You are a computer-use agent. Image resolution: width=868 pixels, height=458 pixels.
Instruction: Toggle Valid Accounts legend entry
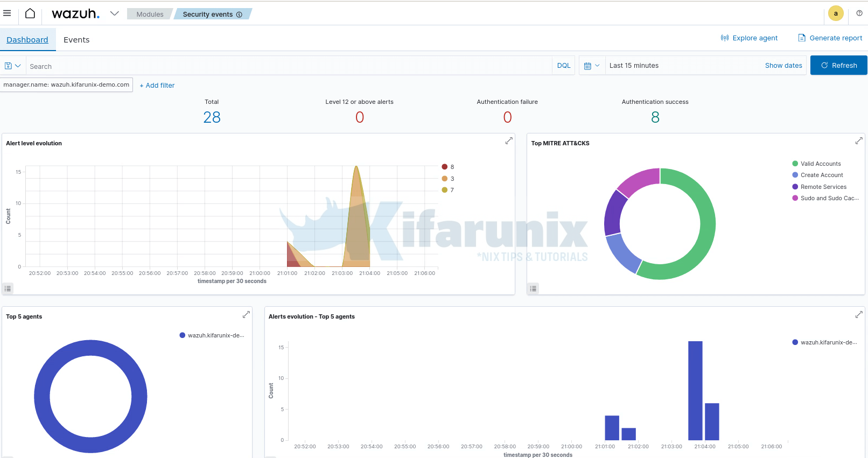pyautogui.click(x=816, y=164)
